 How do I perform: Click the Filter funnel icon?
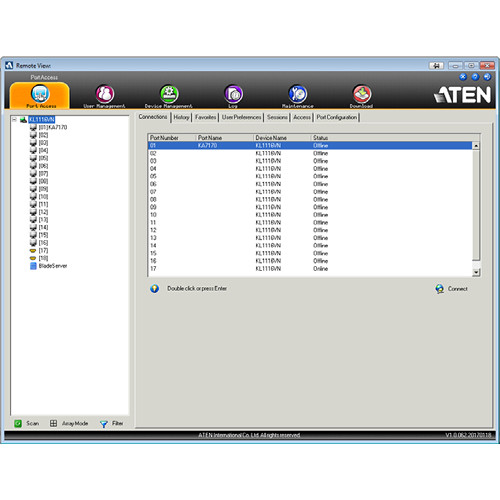[x=104, y=424]
